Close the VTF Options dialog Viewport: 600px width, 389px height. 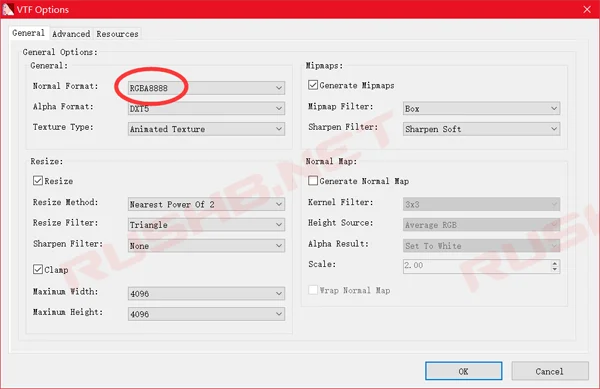point(587,9)
